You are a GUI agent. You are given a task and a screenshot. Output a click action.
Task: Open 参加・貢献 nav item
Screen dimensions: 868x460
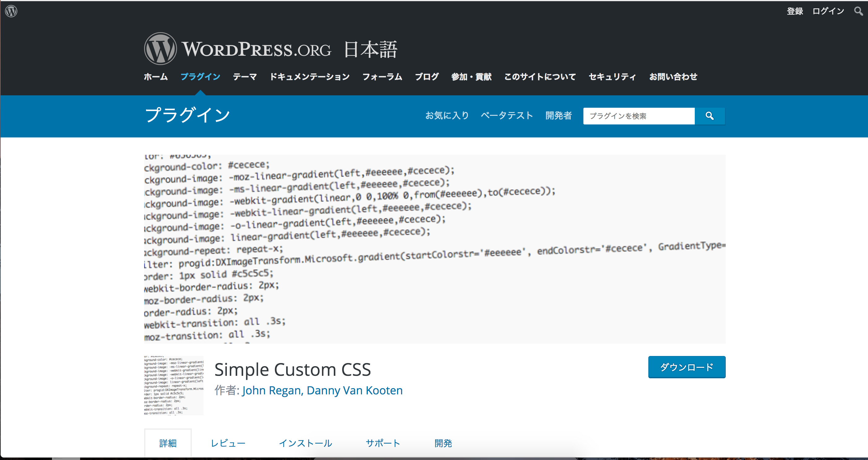(471, 77)
